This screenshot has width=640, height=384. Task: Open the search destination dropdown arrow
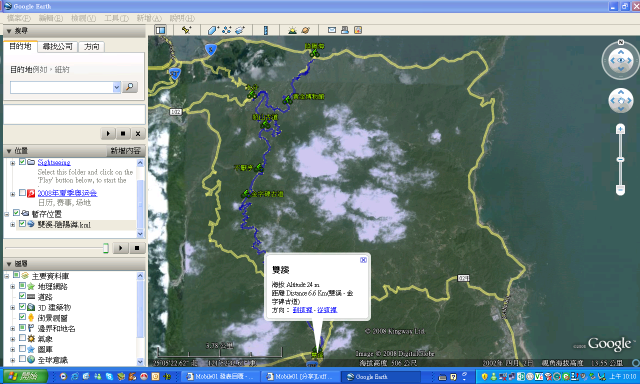point(117,87)
